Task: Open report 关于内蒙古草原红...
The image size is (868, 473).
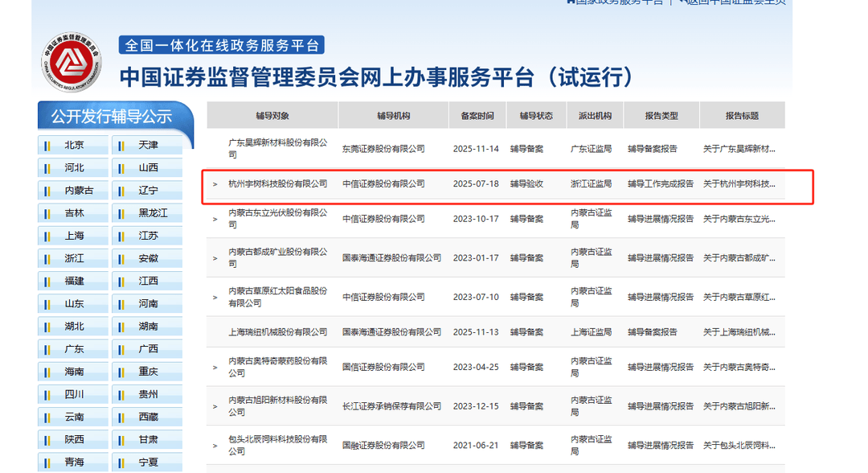Action: pyautogui.click(x=739, y=298)
